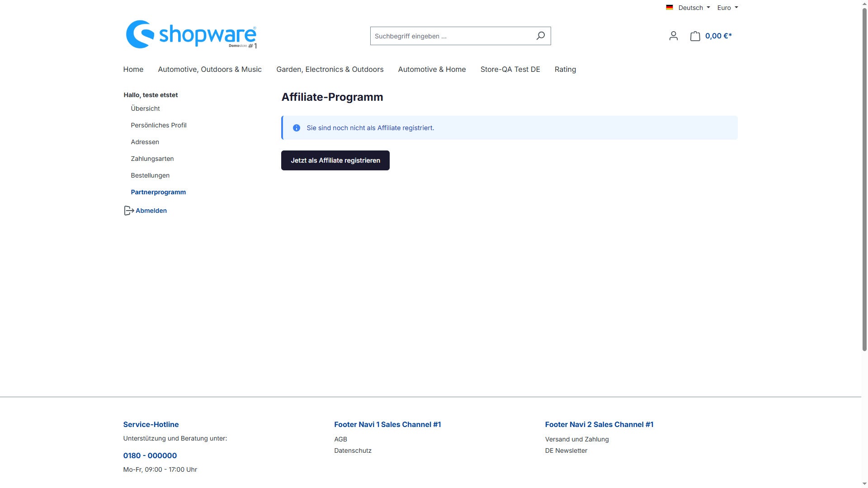Viewport: 868px width, 488px height.
Task: Click the Datenschutz footer link
Action: tap(353, 450)
